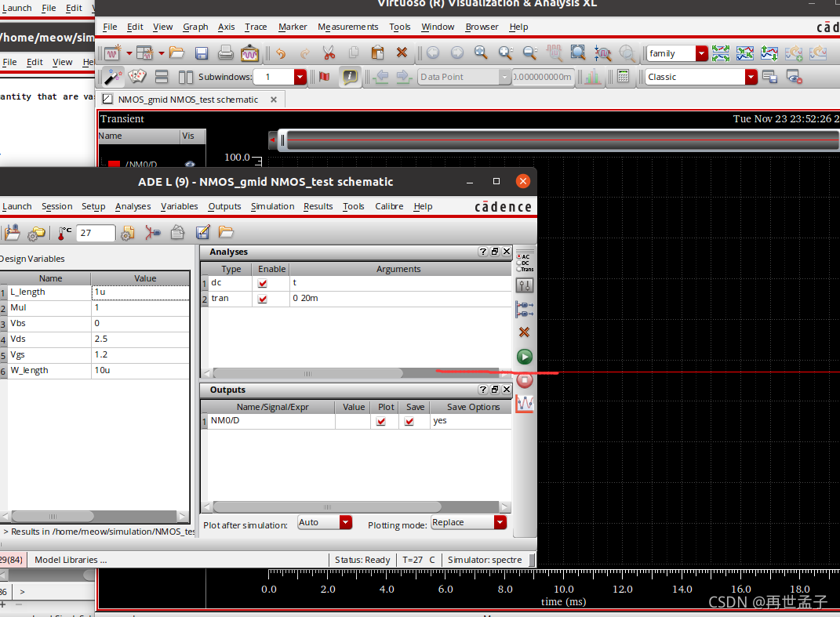Open the family dropdown in Virtuoso toolbar
Screen dimensions: 840x617
click(x=701, y=53)
